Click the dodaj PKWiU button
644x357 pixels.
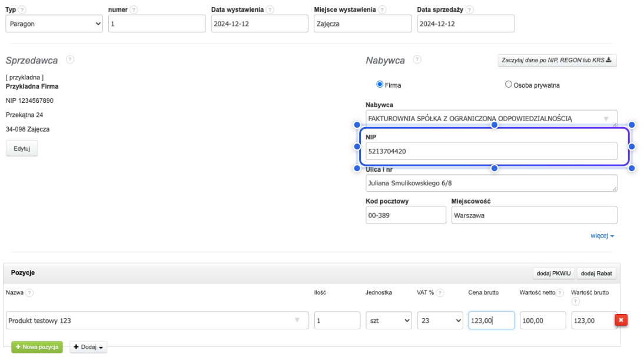552,273
